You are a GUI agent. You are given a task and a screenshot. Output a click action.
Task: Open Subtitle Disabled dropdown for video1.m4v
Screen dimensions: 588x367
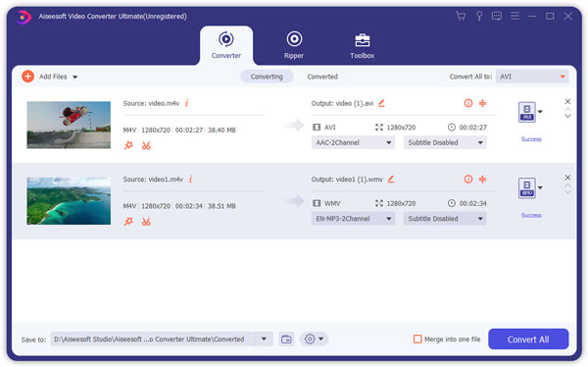click(x=445, y=219)
